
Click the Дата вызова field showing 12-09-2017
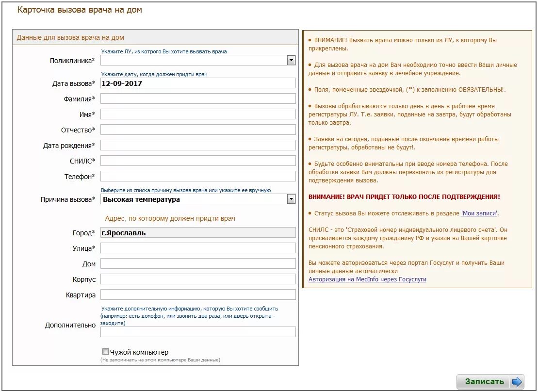click(198, 83)
